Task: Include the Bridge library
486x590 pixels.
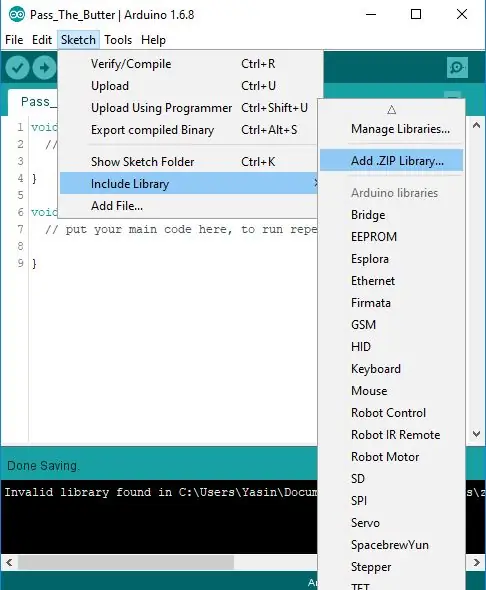Action: (391, 215)
